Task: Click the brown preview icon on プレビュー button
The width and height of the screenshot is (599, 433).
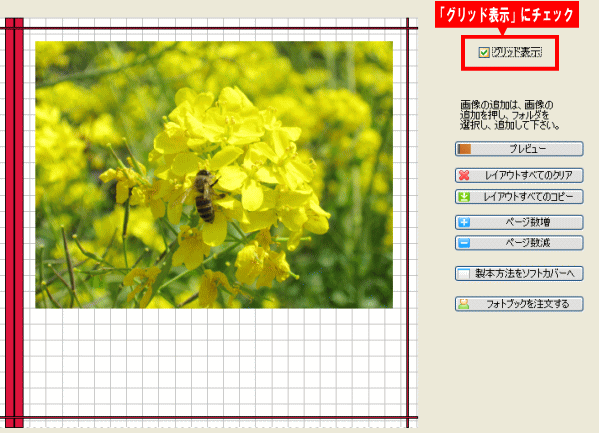Action: (465, 149)
